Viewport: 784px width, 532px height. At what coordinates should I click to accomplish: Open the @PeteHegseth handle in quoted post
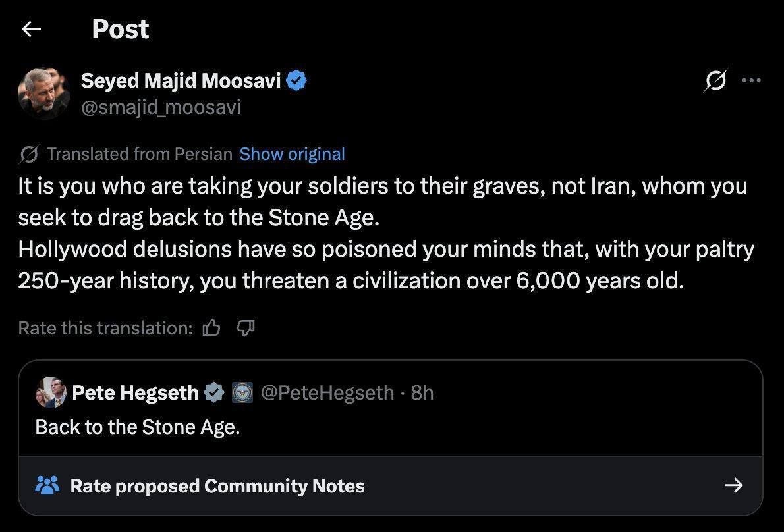[x=327, y=393]
